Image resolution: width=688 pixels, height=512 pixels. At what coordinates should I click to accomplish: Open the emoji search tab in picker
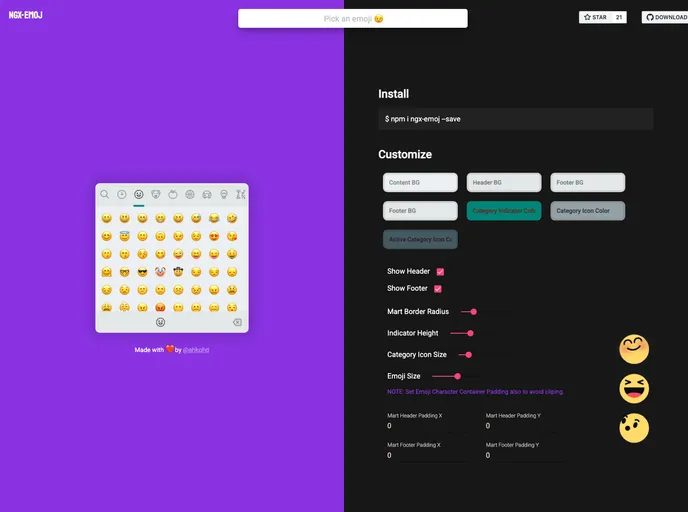(104, 194)
